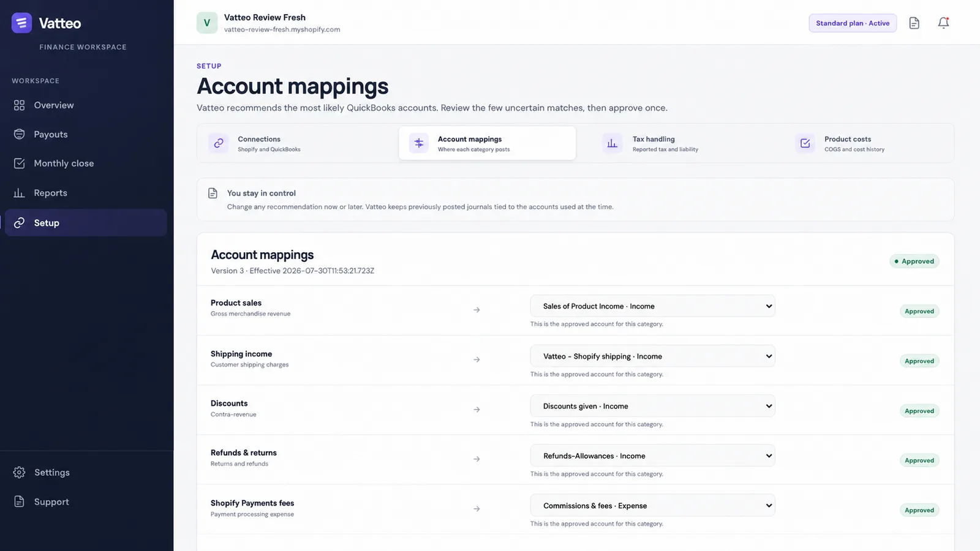The width and height of the screenshot is (980, 551).
Task: Click vatteo-review-fresh.myshopify.com URL text
Action: coord(282,29)
